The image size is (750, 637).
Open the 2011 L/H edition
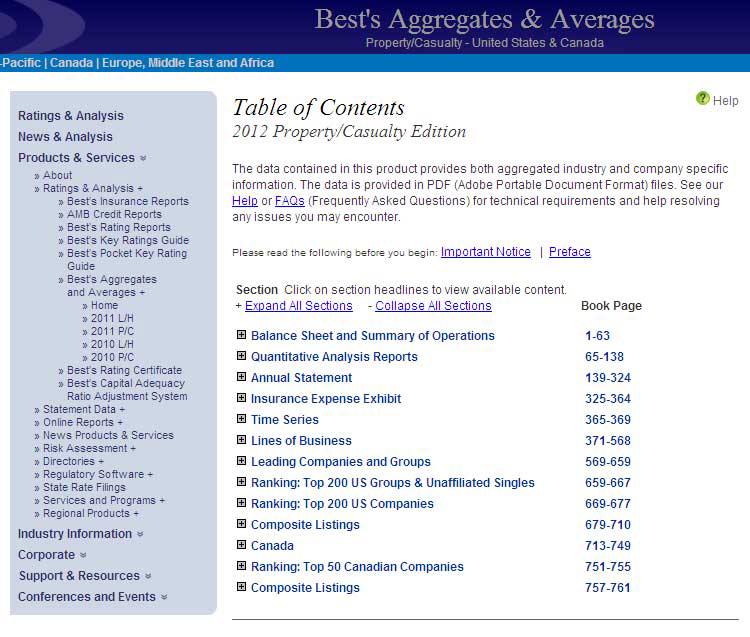[x=112, y=318]
